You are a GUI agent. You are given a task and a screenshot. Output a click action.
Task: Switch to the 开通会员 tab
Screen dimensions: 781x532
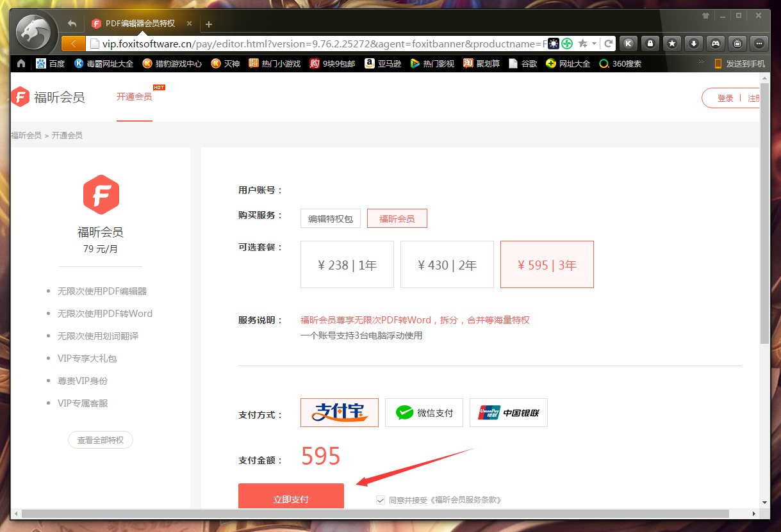(x=134, y=97)
